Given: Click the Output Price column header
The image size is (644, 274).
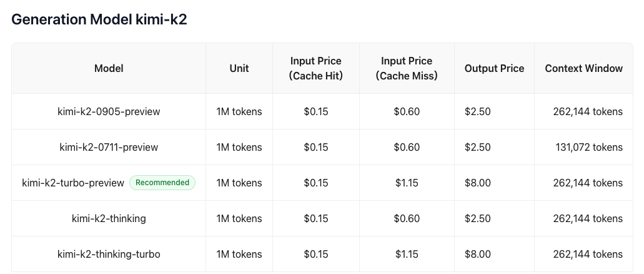Looking at the screenshot, I should (494, 68).
